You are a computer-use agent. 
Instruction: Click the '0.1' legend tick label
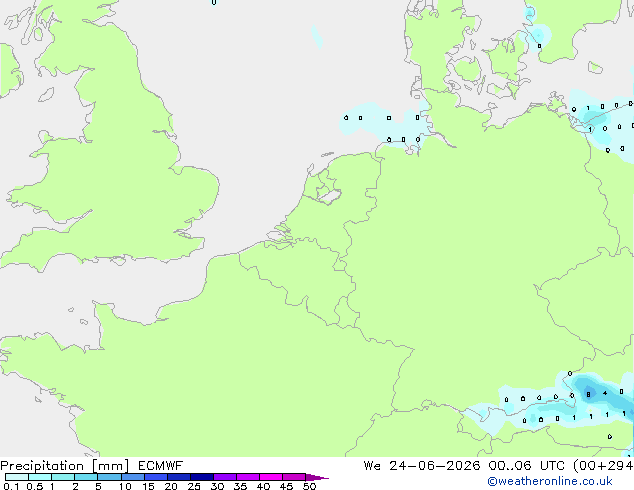click(11, 486)
